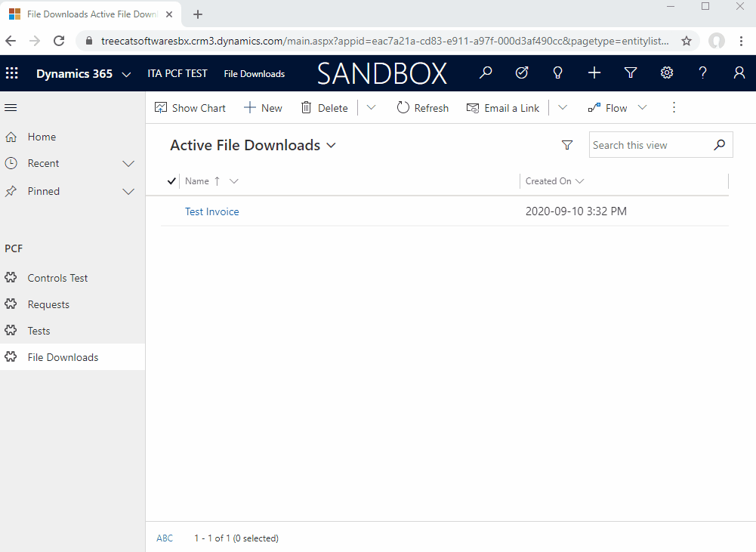Reload the browser page
The width and height of the screenshot is (756, 552).
click(x=59, y=41)
